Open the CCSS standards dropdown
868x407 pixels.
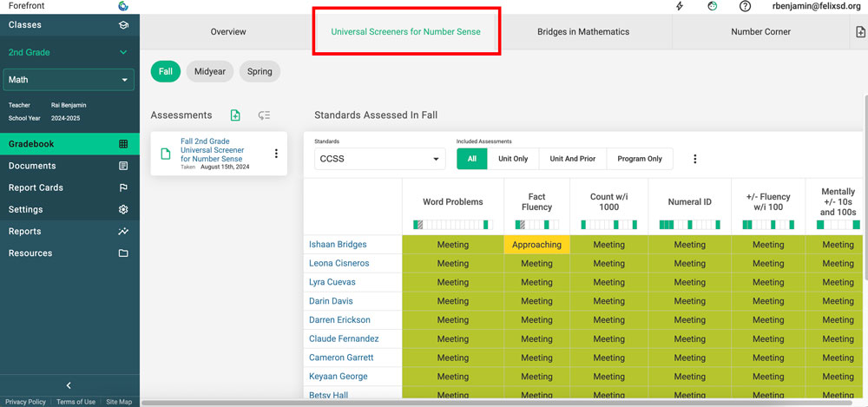point(379,159)
